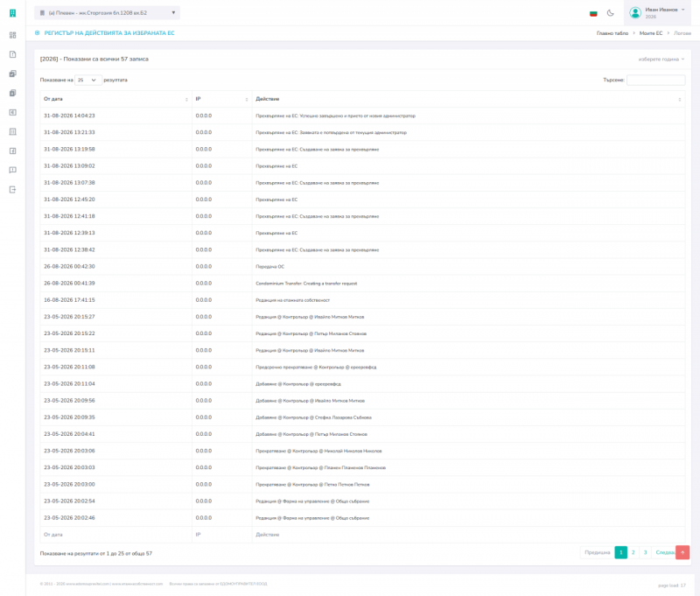Open the results-per-page dropdown showing 25
This screenshot has width=700, height=596.
click(88, 80)
